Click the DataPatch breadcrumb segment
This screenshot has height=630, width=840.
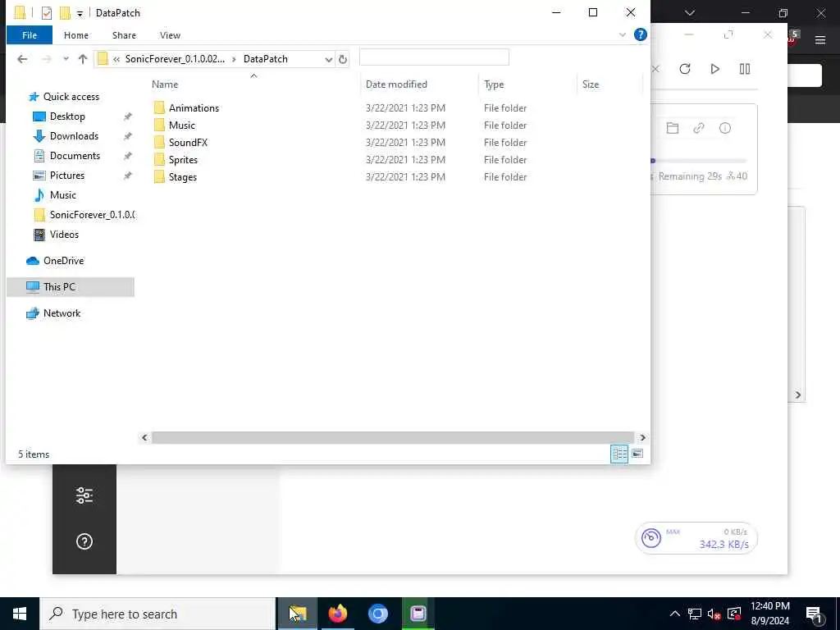pos(265,59)
